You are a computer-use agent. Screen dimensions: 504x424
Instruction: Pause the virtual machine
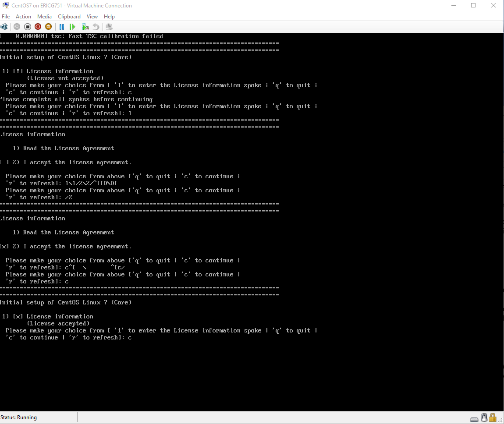62,27
